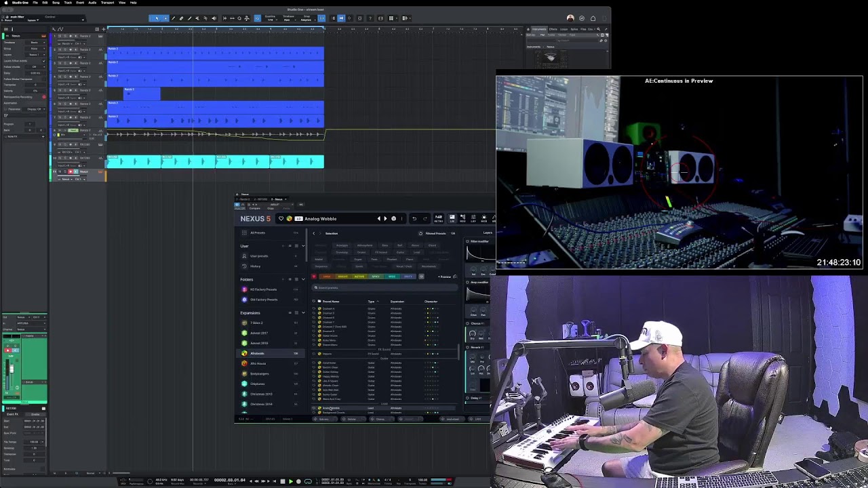This screenshot has width=868, height=488.
Task: Click the Nexus random preset dice icon
Action: 393,219
